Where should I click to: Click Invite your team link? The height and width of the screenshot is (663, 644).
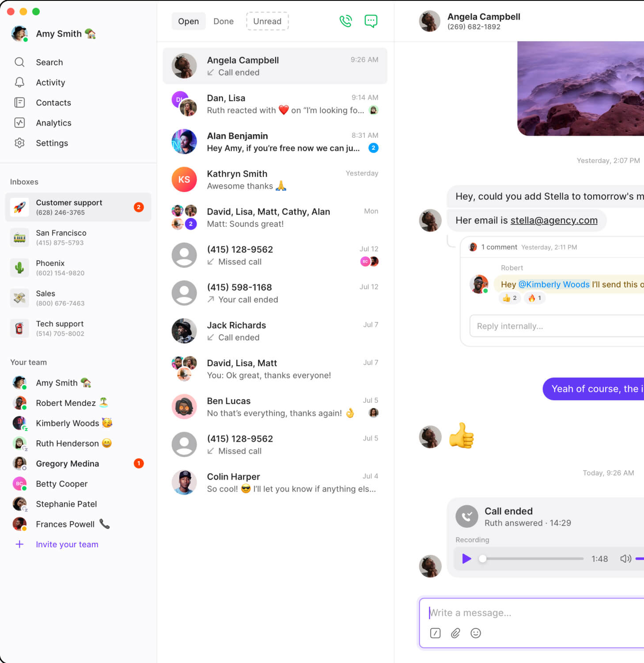(67, 545)
